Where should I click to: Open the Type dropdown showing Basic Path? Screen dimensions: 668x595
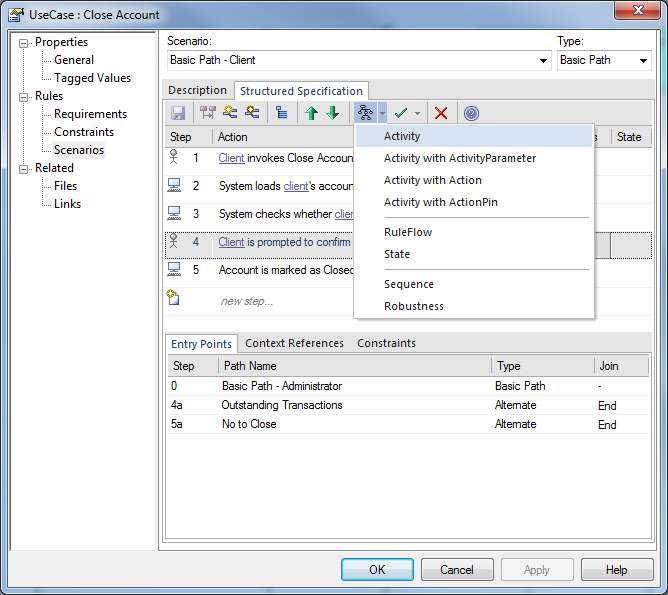click(644, 61)
